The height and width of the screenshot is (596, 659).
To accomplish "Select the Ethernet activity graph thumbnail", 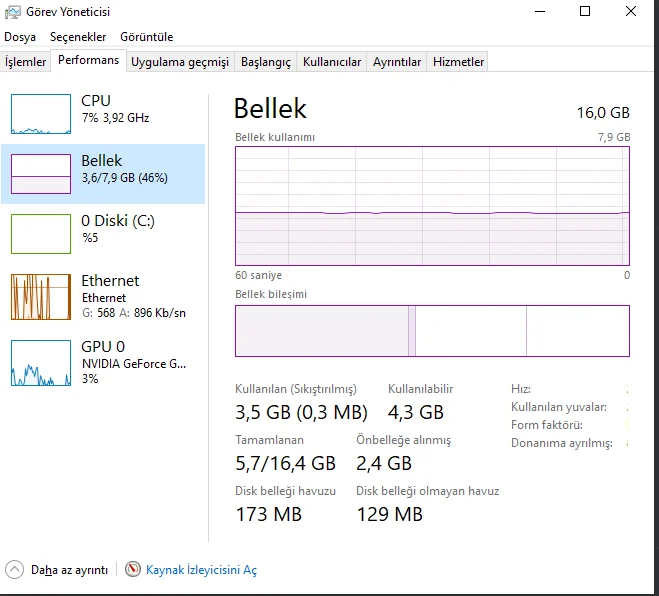I will tap(41, 296).
